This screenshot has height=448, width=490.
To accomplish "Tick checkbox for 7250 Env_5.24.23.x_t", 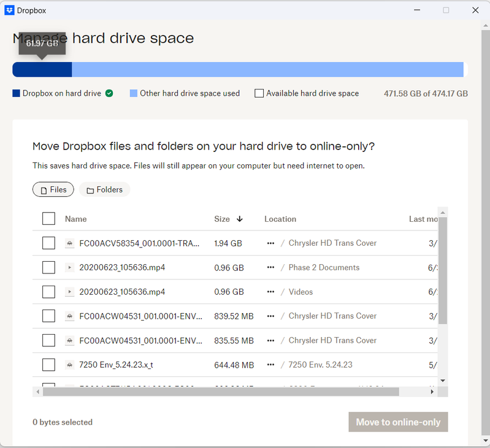I will tap(48, 365).
